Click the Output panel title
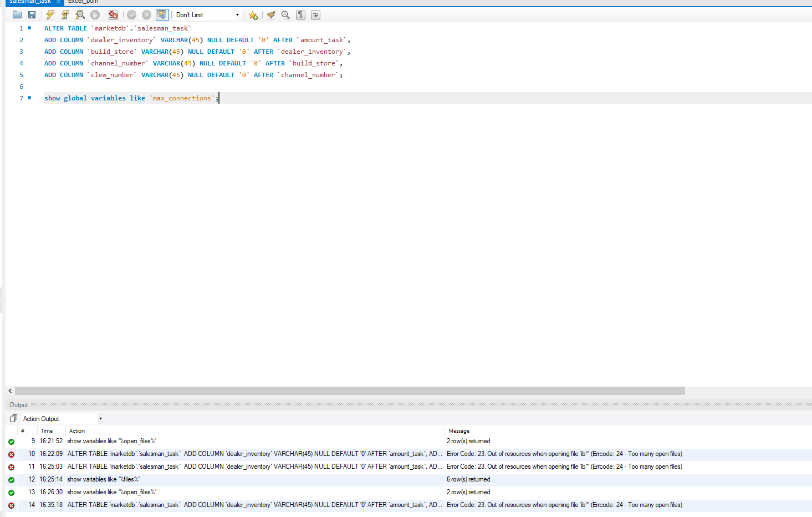Image resolution: width=812 pixels, height=517 pixels. click(18, 405)
